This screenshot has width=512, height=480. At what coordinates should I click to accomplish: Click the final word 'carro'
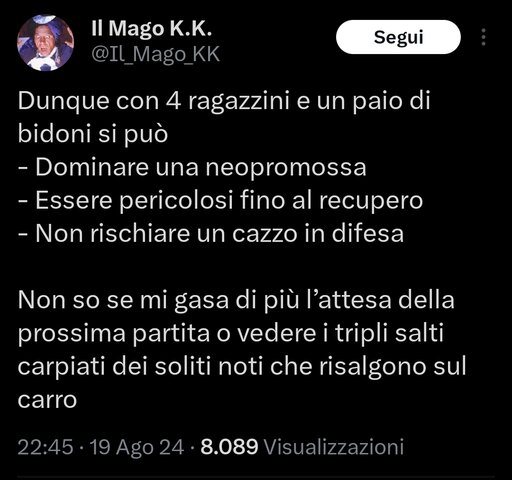(47, 400)
